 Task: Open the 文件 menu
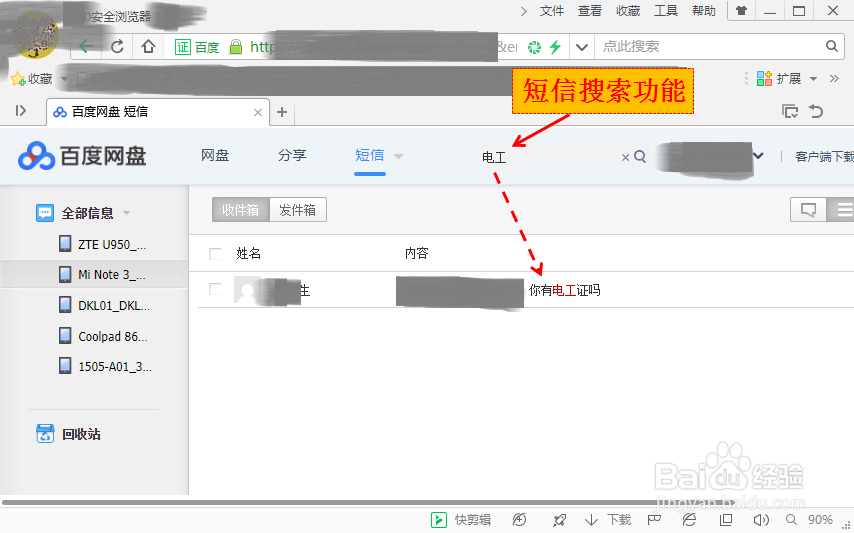tap(552, 11)
